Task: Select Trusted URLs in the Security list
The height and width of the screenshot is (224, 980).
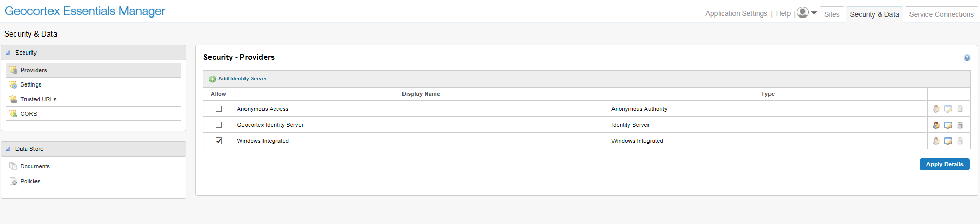Action: 38,99
